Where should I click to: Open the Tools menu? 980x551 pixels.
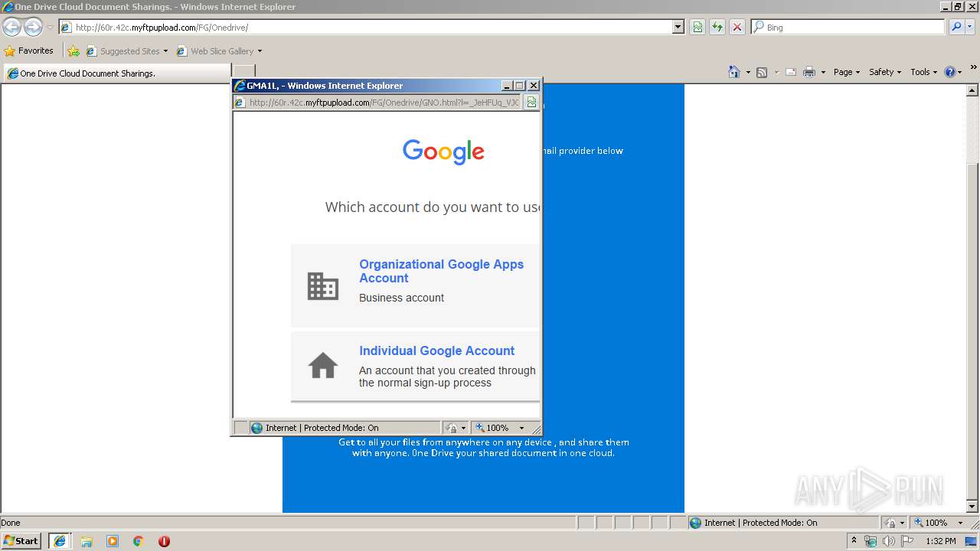(923, 72)
